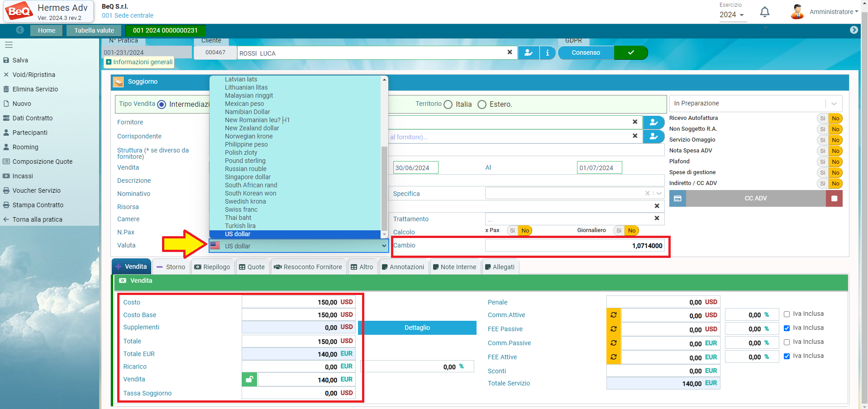Screen dimensions: 868x409
Task: Click the edit client user icon
Action: point(528,53)
